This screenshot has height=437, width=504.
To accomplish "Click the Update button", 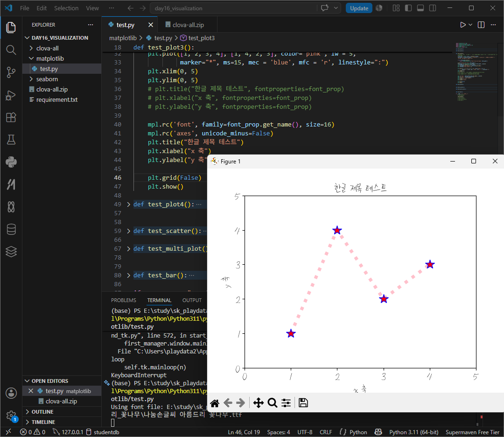I will coord(359,8).
